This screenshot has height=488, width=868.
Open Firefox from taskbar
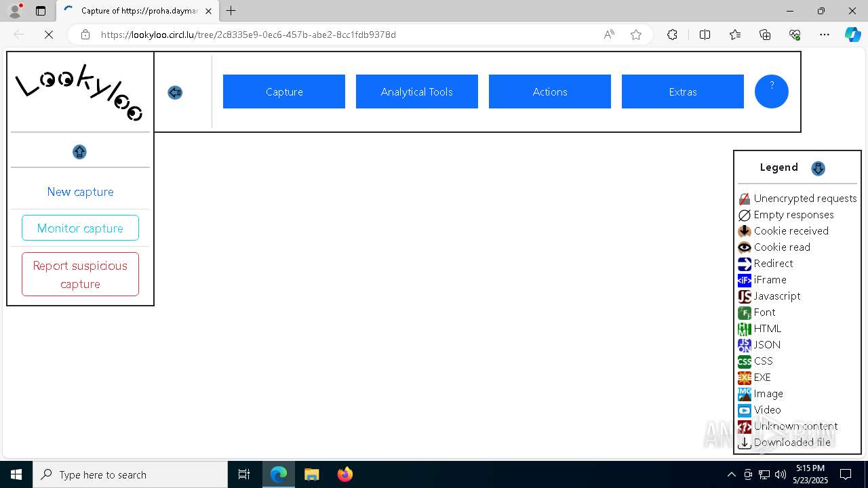click(x=345, y=474)
